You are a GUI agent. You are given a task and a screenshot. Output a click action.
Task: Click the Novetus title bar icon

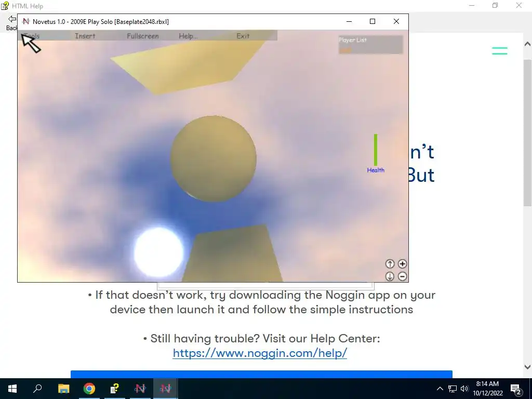(x=26, y=21)
